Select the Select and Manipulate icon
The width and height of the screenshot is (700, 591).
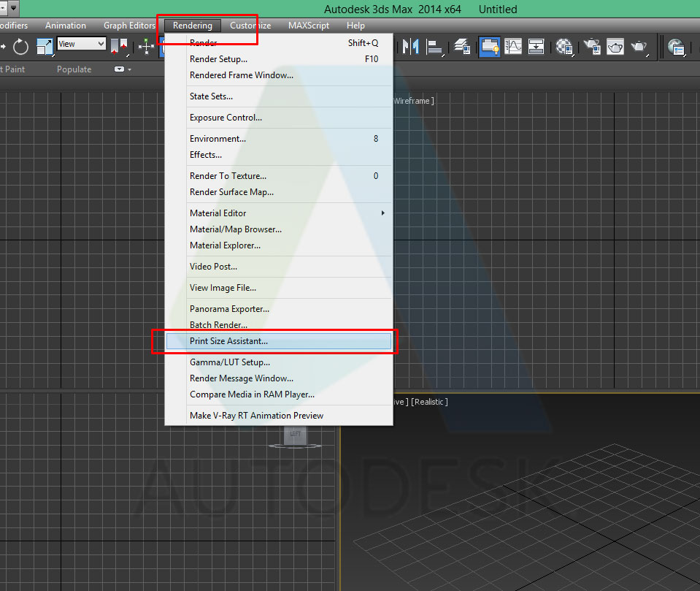[x=147, y=46]
